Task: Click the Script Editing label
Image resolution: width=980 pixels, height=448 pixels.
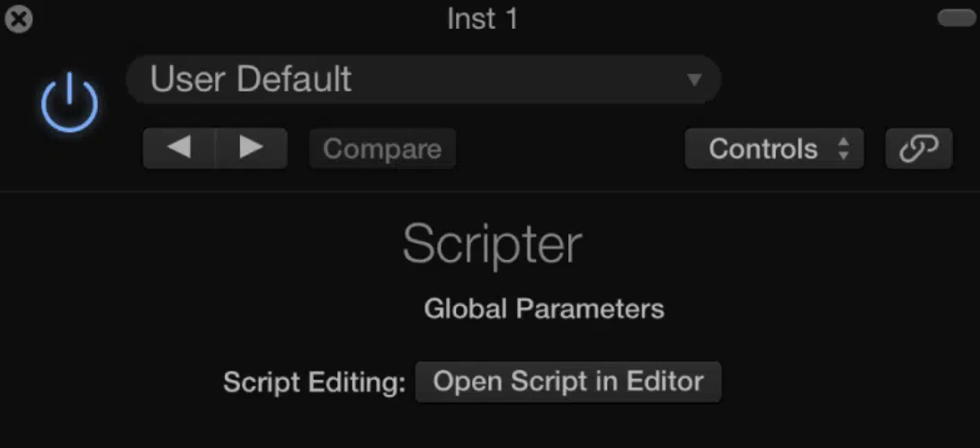Action: click(315, 382)
